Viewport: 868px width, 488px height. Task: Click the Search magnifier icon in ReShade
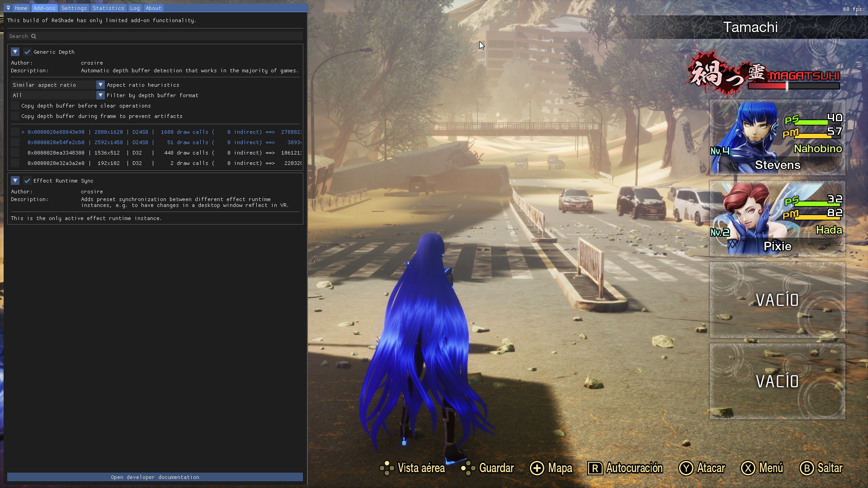[x=34, y=36]
